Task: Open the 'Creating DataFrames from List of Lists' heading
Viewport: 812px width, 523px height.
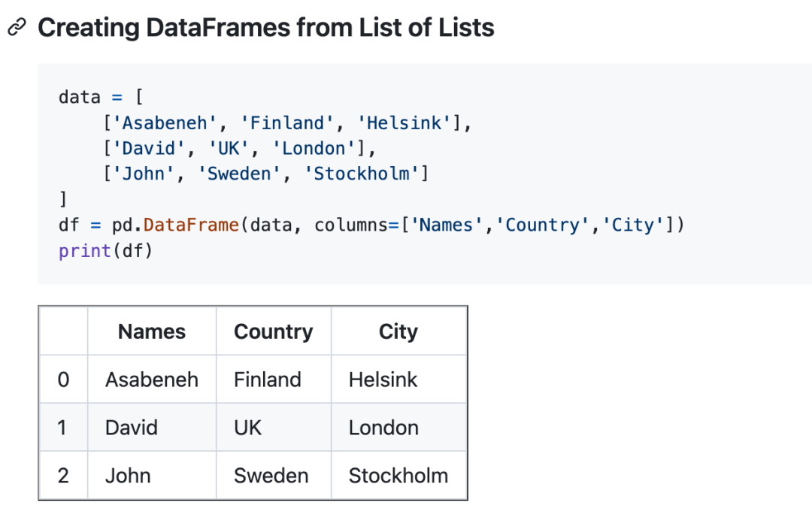Action: click(x=265, y=28)
